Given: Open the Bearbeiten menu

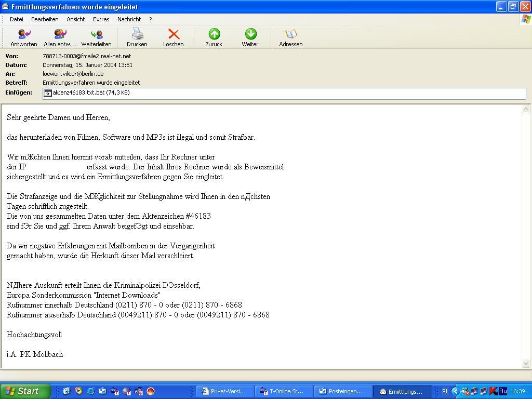Looking at the screenshot, I should (45, 19).
